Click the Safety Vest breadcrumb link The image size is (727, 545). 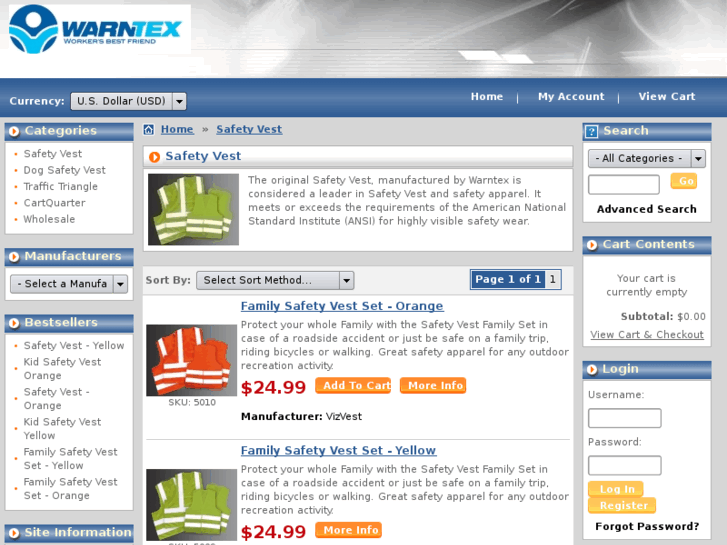pyautogui.click(x=249, y=129)
